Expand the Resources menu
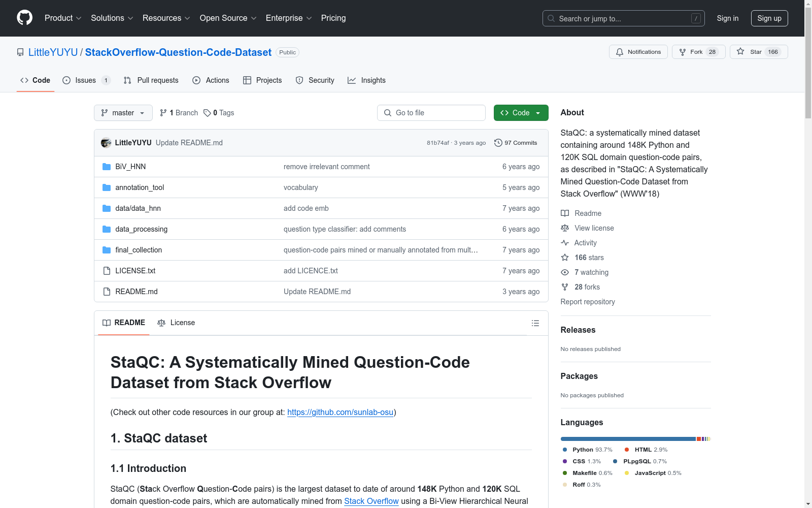Viewport: 812px width, 508px height. tap(166, 18)
